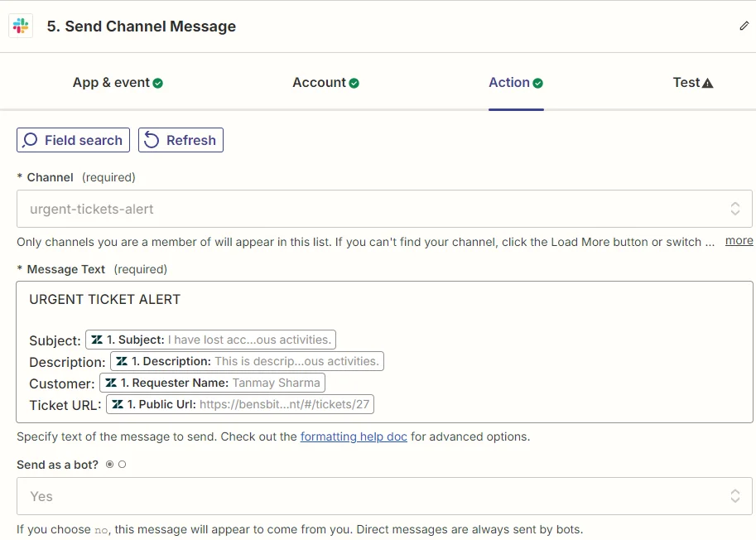The width and height of the screenshot is (756, 540).
Task: Click the Channel field label
Action: coord(51,177)
